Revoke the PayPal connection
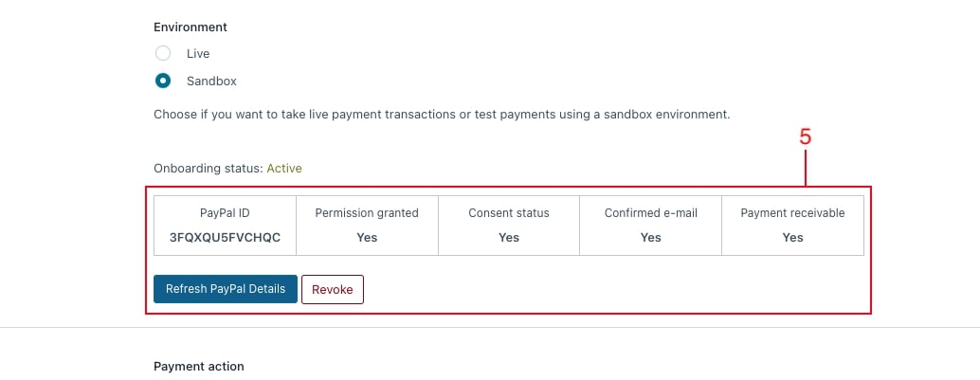Viewport: 980px width, 380px height. [x=333, y=289]
